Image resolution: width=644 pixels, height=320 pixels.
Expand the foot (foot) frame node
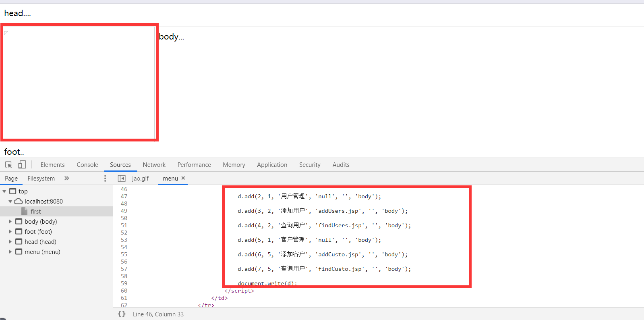pos(10,232)
